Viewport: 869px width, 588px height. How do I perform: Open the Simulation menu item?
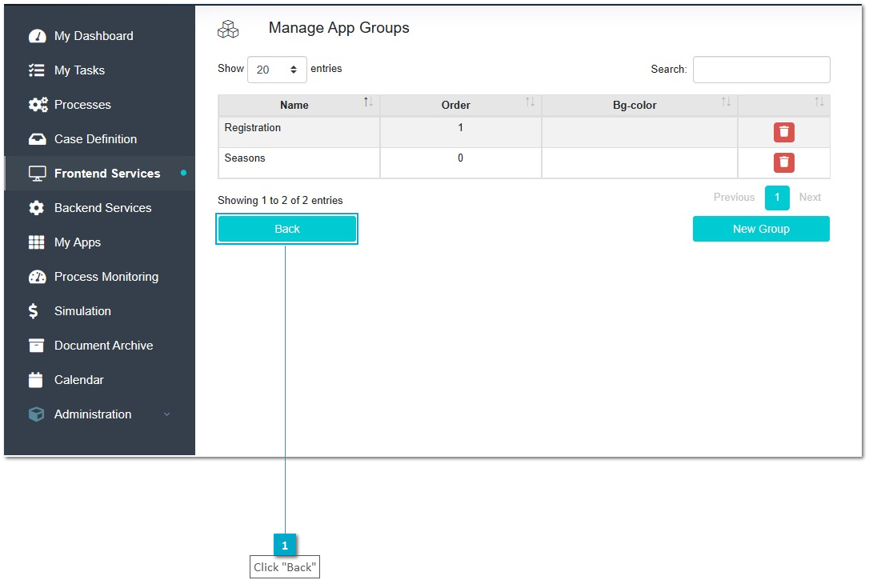[82, 311]
